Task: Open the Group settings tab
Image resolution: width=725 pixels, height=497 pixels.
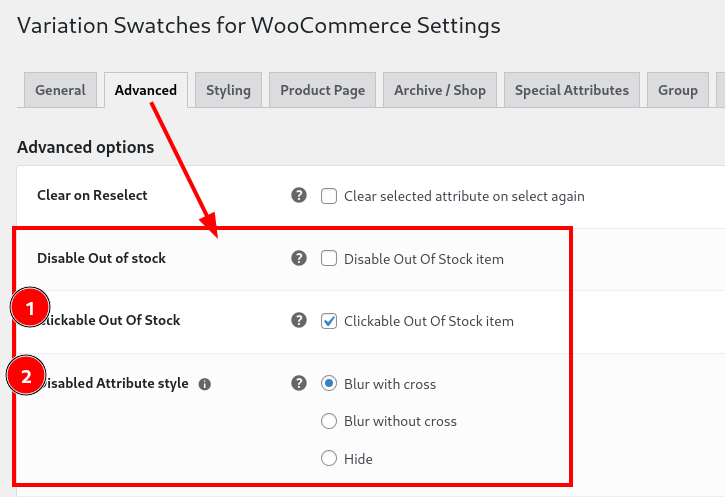Action: pyautogui.click(x=678, y=90)
